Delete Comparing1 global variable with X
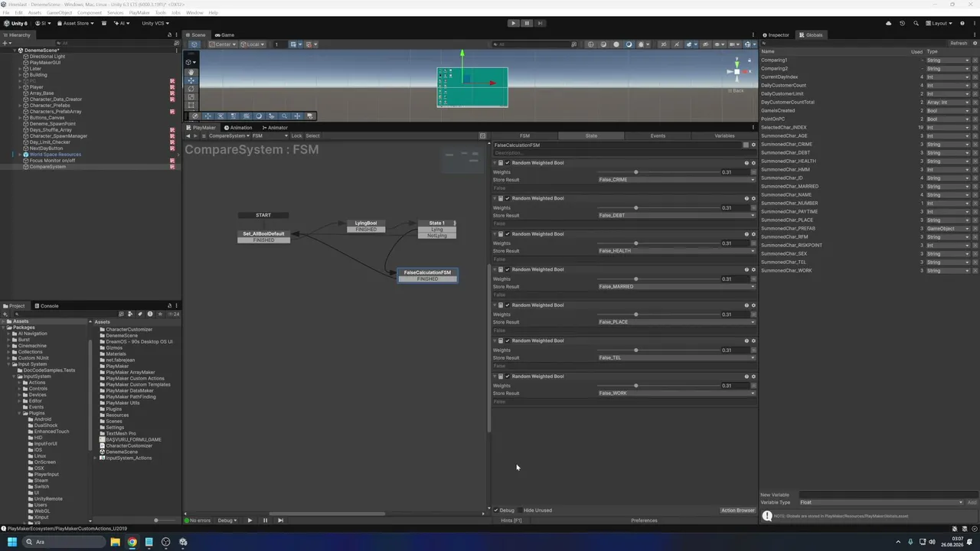Screen dimensions: 980x551 point(975,60)
